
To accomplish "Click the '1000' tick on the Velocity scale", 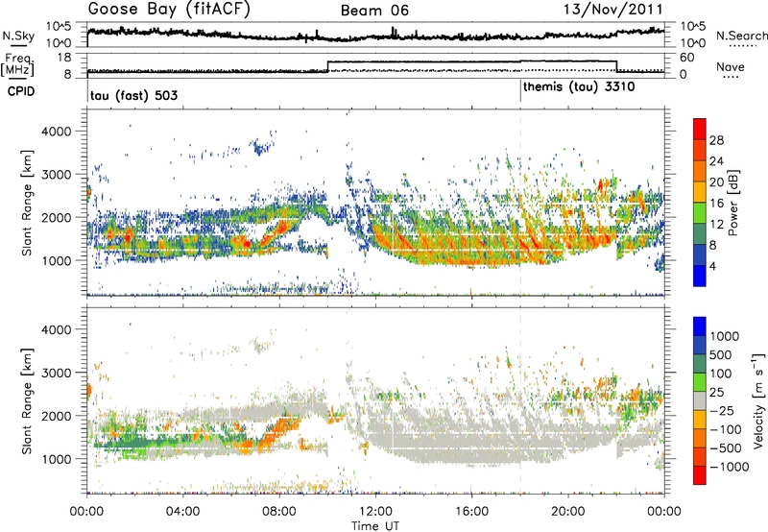I will (x=725, y=336).
